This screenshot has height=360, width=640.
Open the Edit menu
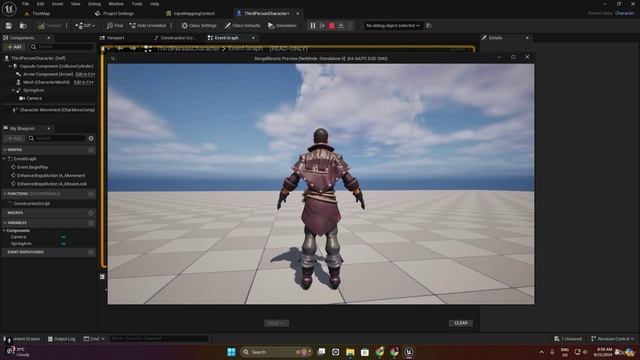click(40, 4)
